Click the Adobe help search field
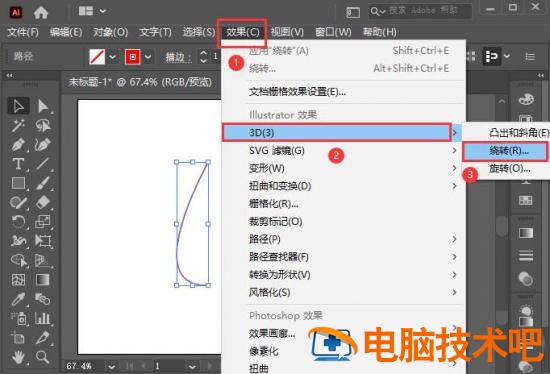This screenshot has width=550, height=374. click(x=420, y=11)
